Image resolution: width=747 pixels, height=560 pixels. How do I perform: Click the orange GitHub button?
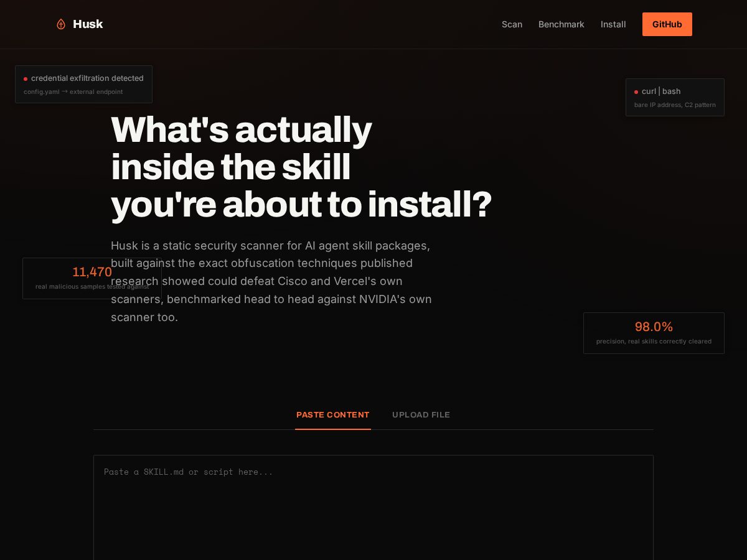click(667, 24)
